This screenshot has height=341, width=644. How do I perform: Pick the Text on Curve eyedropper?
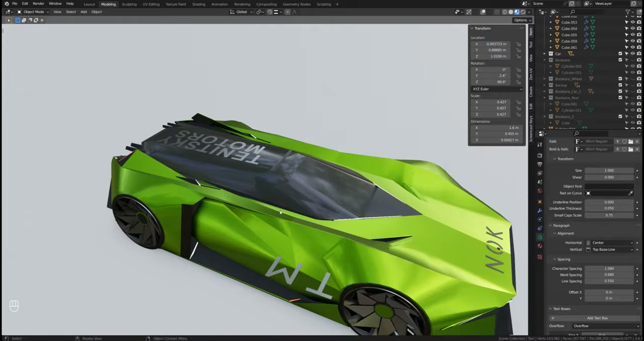point(630,193)
